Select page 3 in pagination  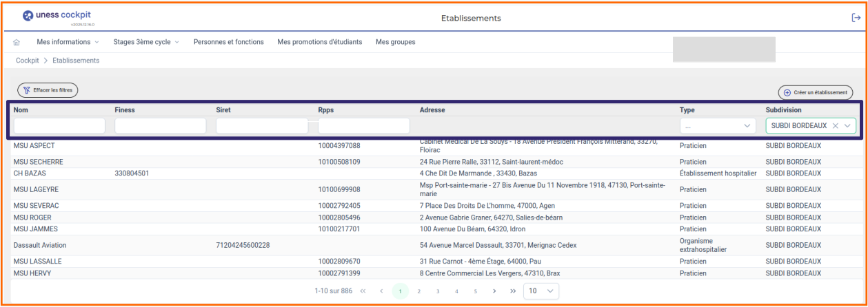[438, 291]
